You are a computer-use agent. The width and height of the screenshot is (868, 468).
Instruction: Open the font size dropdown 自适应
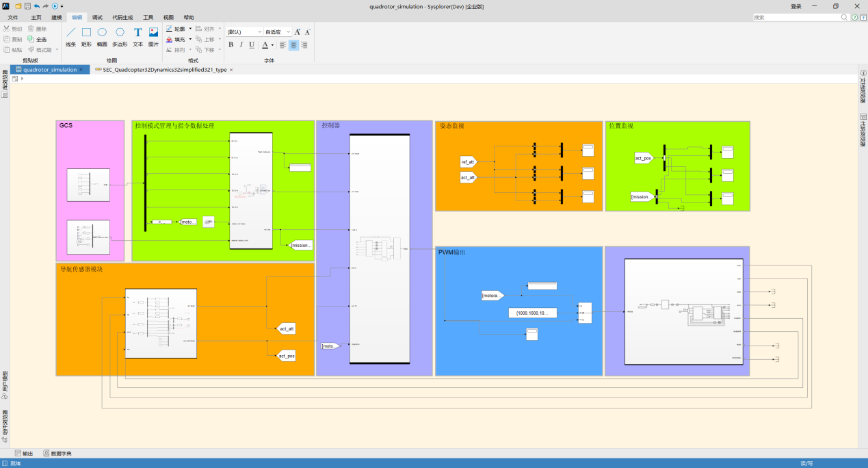pos(278,32)
